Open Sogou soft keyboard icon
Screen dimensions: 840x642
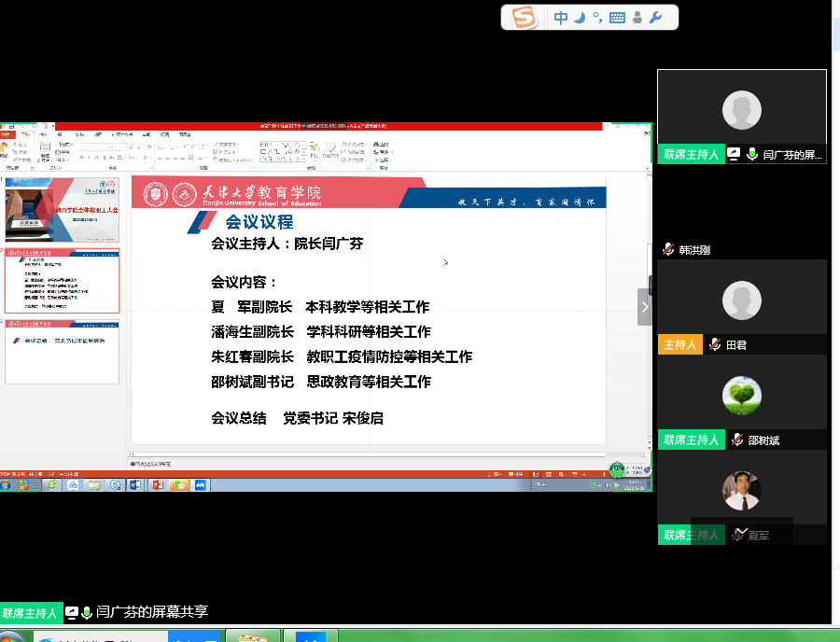point(617,18)
